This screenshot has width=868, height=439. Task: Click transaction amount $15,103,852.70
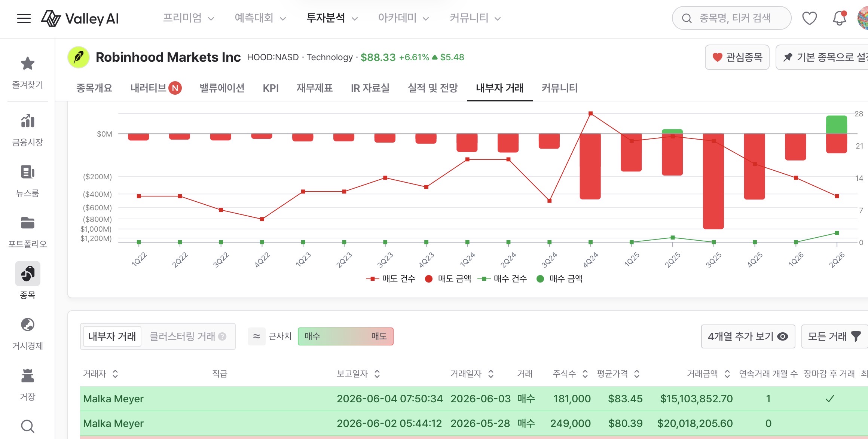(x=696, y=399)
